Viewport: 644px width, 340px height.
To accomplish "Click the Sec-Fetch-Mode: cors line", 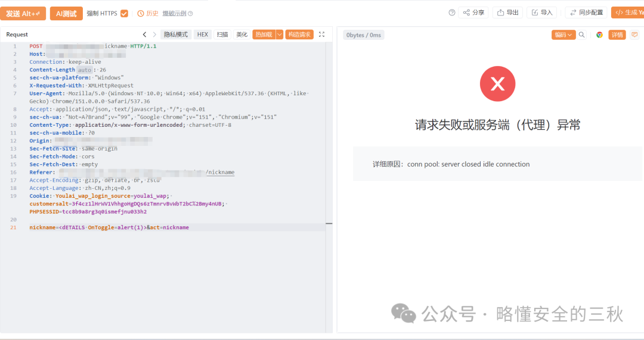I will pyautogui.click(x=61, y=156).
